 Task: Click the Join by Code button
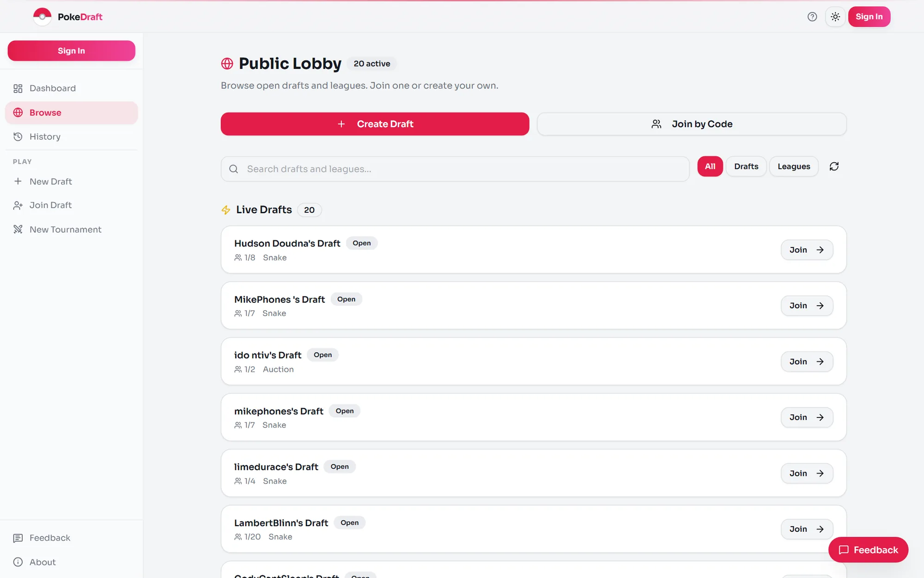[x=692, y=124]
